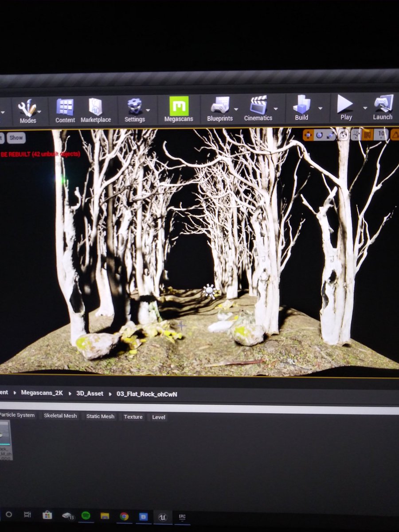The image size is (399, 532).
Task: Open File Explorer from taskbar
Action: click(105, 516)
